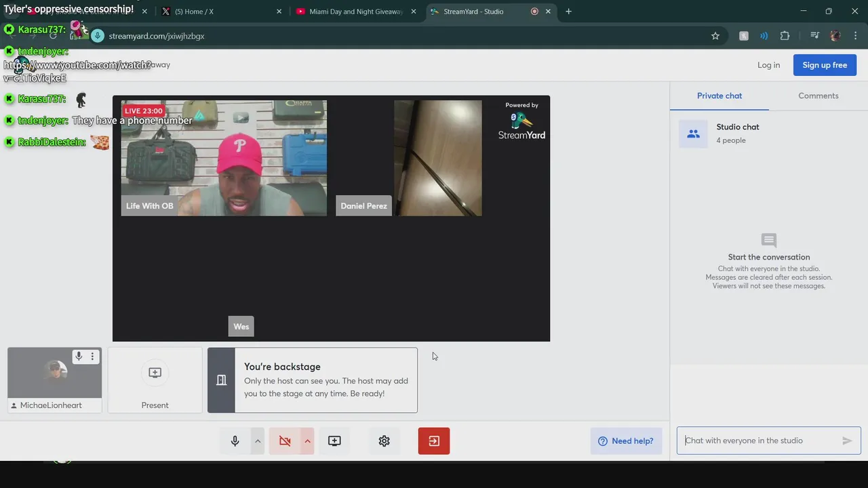Click the blue sound-wave extension icon
Image resolution: width=868 pixels, height=488 pixels.
tap(764, 36)
